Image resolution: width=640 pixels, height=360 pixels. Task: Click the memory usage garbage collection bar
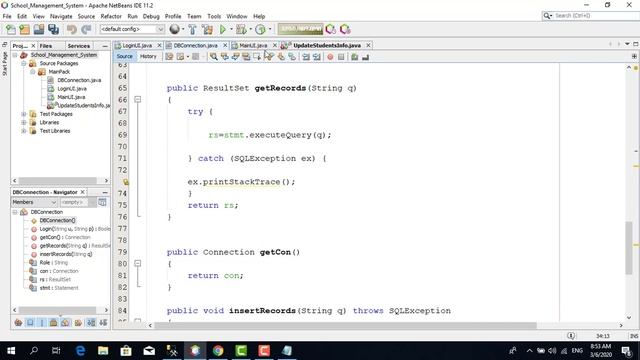300,29
